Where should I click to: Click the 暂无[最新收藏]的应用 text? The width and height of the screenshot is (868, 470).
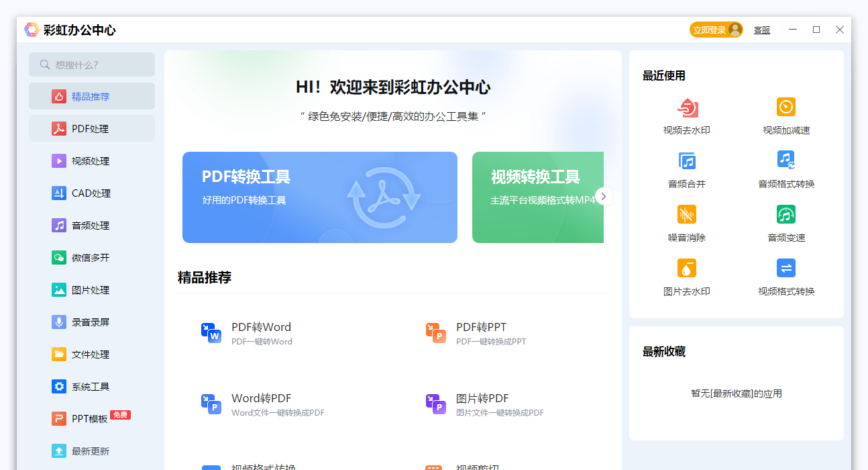click(x=737, y=393)
